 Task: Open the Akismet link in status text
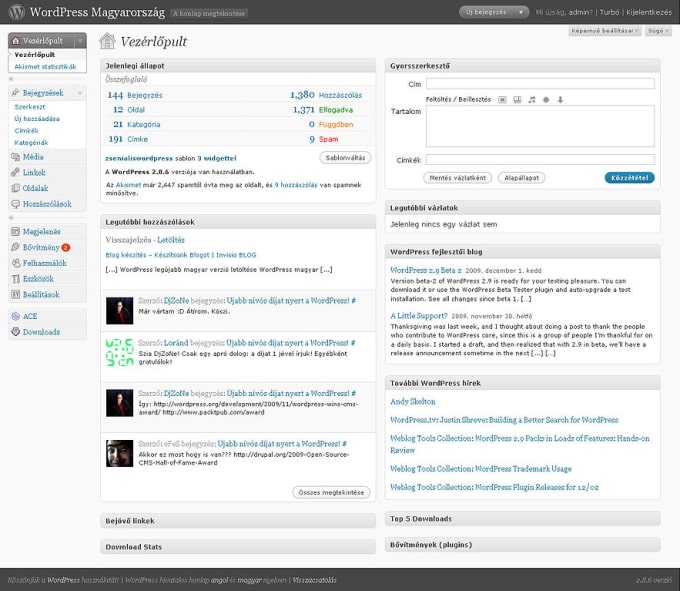pyautogui.click(x=128, y=185)
